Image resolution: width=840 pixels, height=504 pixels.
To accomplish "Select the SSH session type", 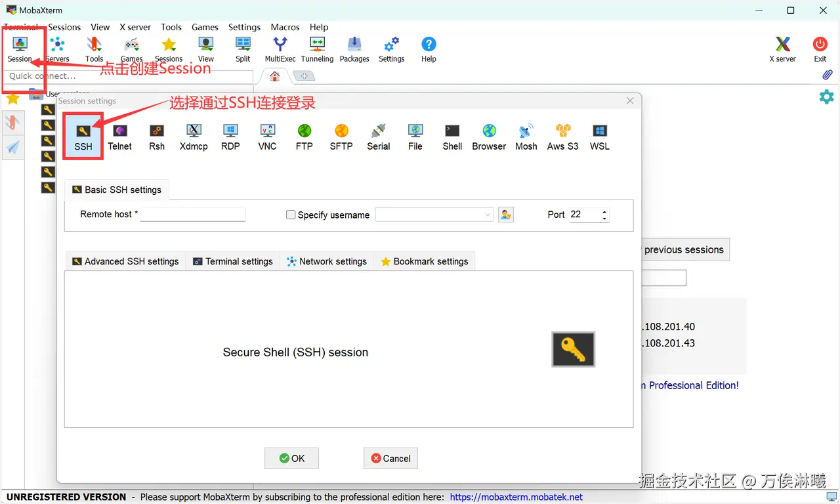I will [83, 136].
